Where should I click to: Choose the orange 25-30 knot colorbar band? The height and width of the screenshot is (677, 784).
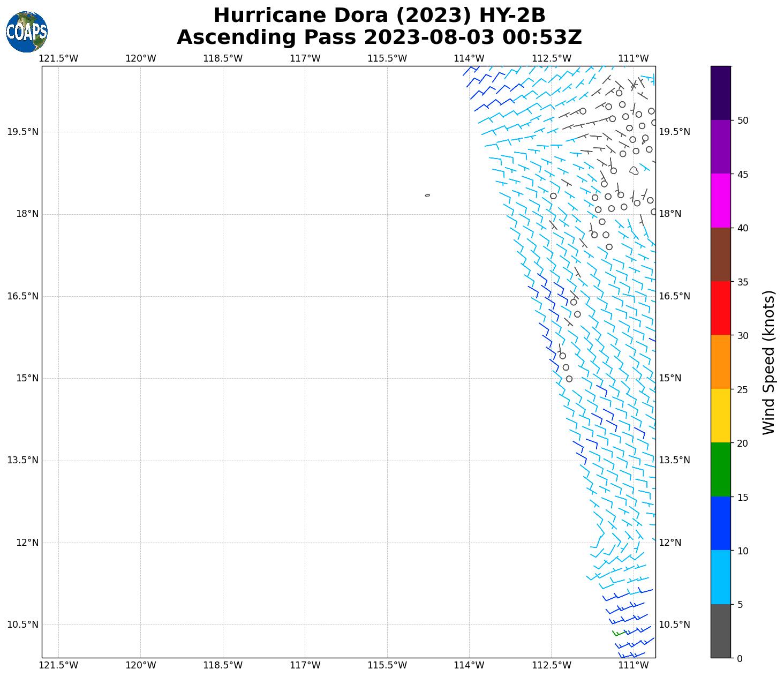[x=720, y=362]
